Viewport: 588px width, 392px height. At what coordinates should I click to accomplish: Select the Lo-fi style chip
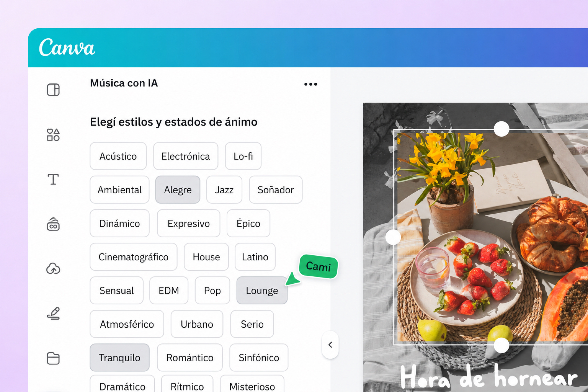click(243, 156)
